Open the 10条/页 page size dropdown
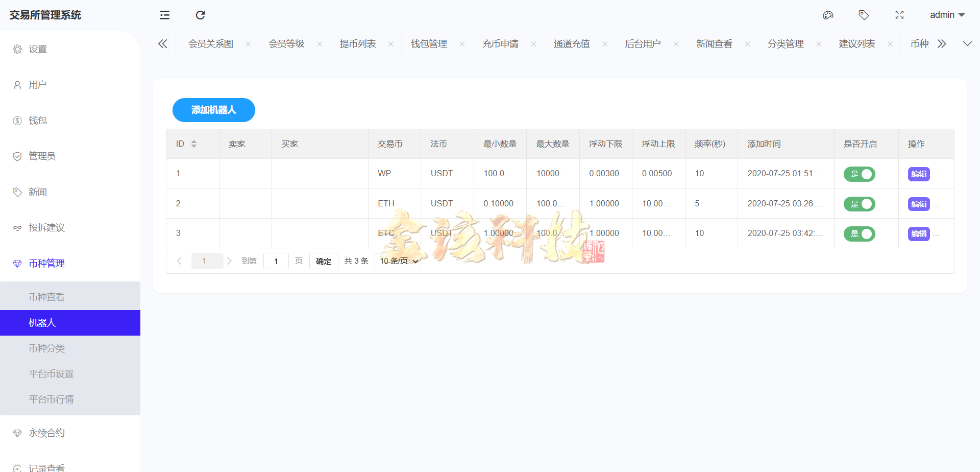 398,261
